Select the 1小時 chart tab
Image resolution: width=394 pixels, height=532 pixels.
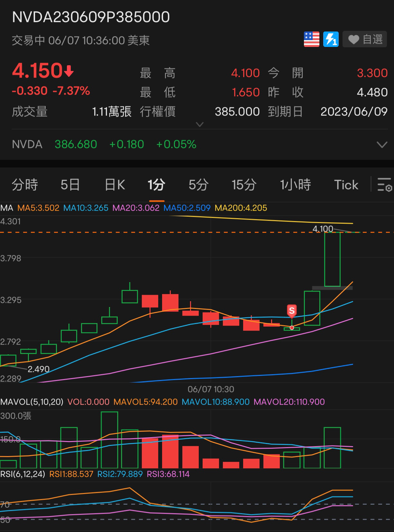pyautogui.click(x=295, y=185)
